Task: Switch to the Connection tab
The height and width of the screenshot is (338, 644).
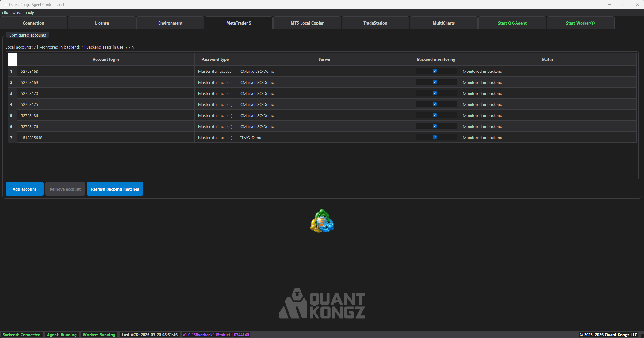Action: [33, 23]
